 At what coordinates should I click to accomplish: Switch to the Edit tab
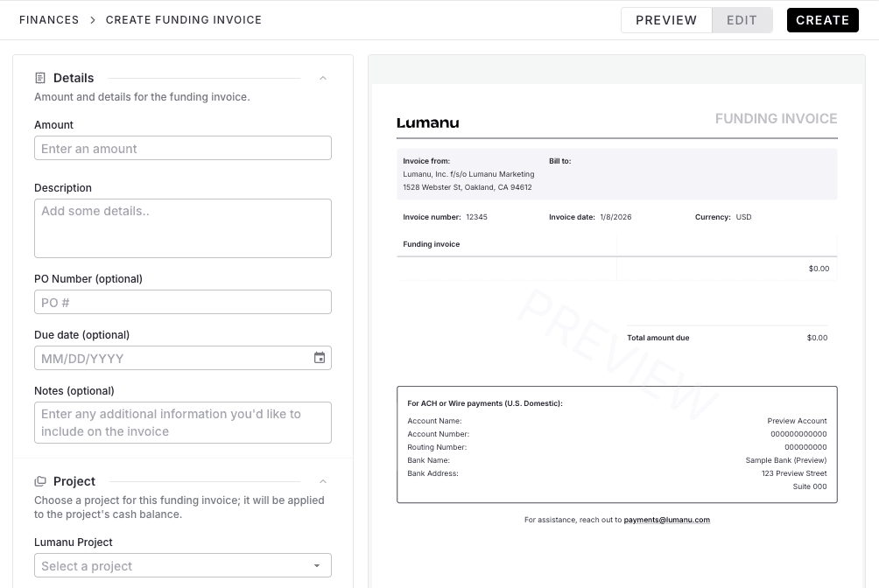point(742,20)
